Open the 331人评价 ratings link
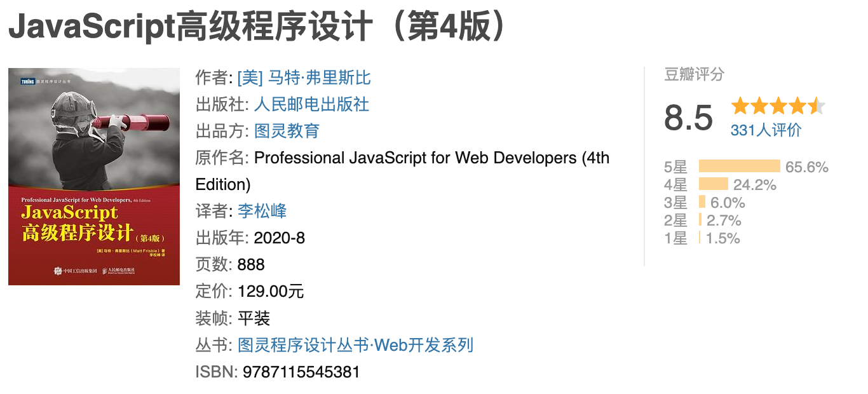Image resolution: width=868 pixels, height=394 pixels. [x=766, y=130]
